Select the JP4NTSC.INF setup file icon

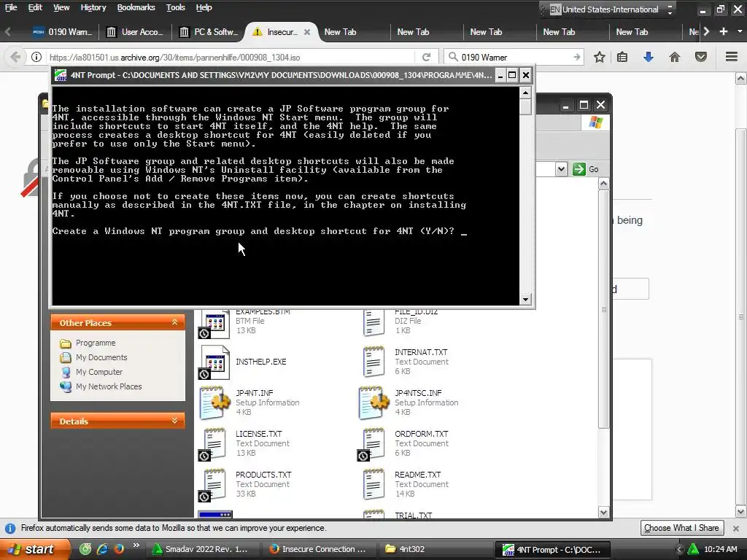pyautogui.click(x=373, y=402)
